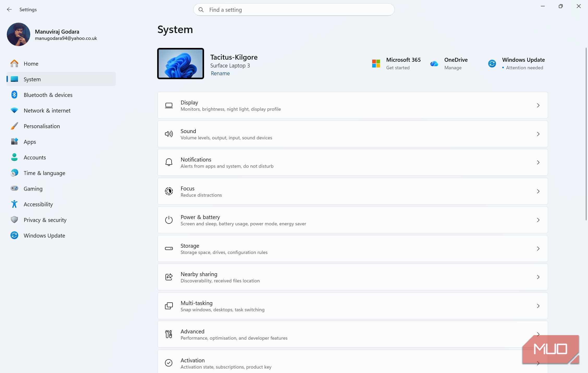The height and width of the screenshot is (373, 588).
Task: Click the Notifications bell icon
Action: tap(169, 162)
